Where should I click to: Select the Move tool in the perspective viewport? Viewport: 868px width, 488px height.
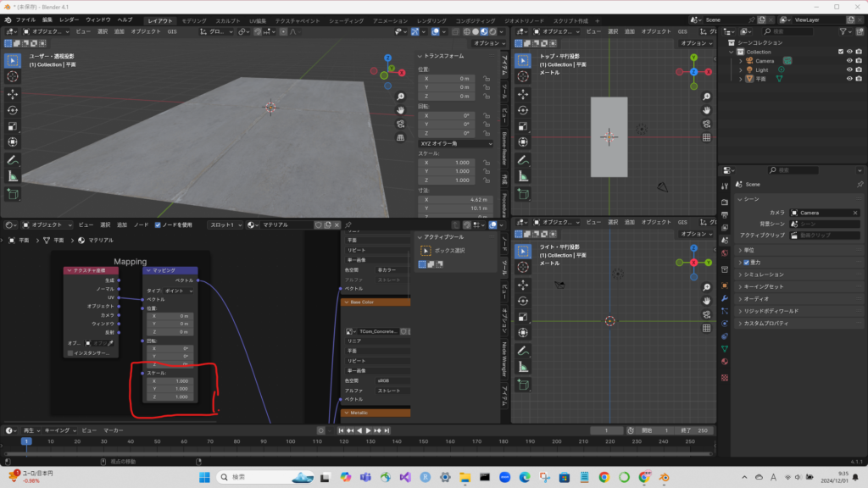pyautogui.click(x=13, y=93)
